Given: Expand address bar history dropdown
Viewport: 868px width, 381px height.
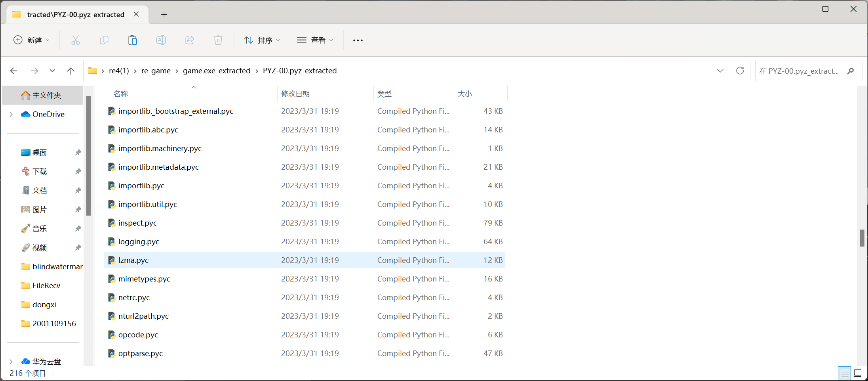Looking at the screenshot, I should pos(720,71).
